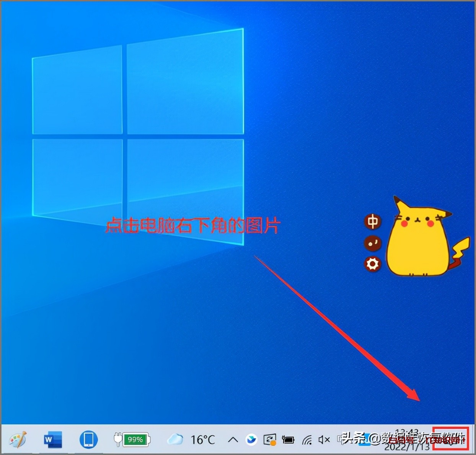Screen dimensions: 476x455
Task: Click the 16°C temperature reading
Action: 203,440
